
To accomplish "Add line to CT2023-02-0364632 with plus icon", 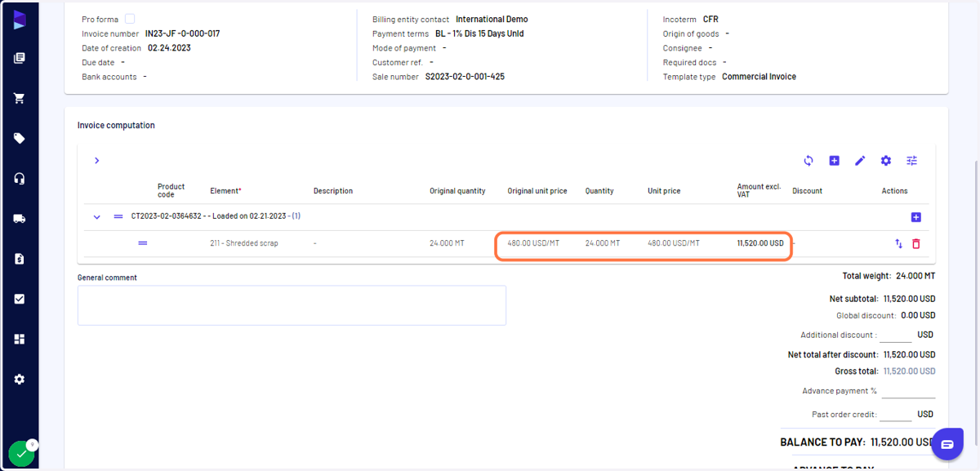I will 915,217.
